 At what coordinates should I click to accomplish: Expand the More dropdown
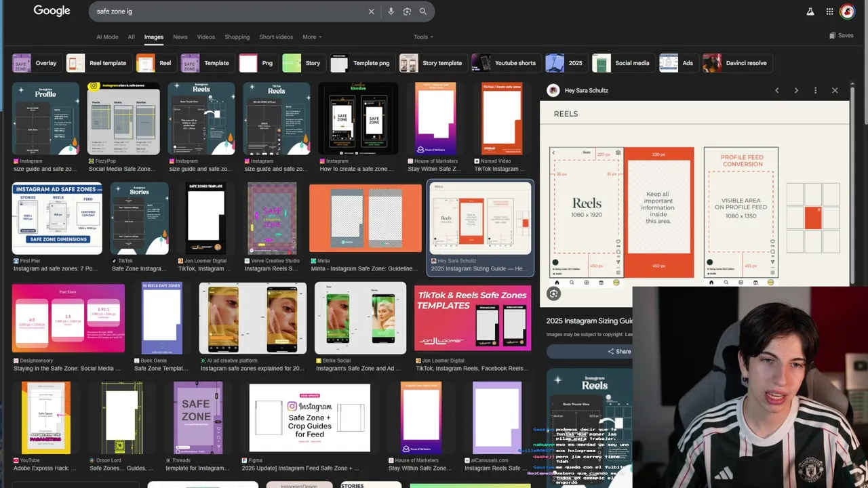(312, 37)
